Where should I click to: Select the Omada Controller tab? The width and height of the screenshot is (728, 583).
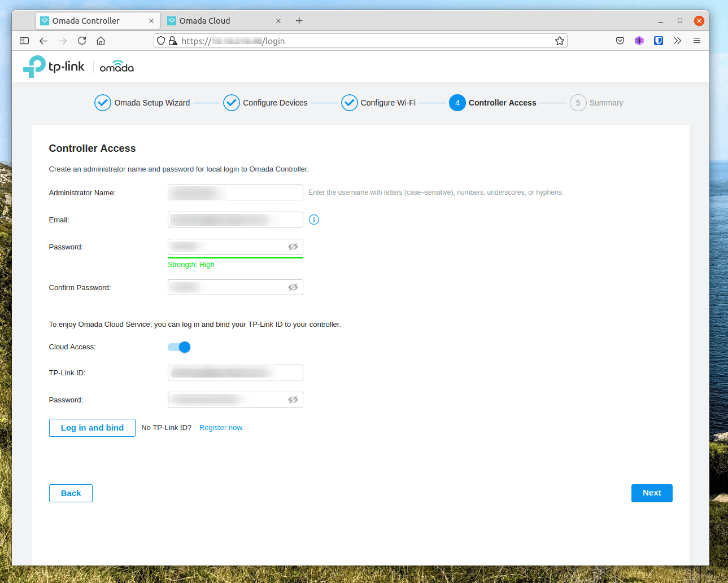click(x=98, y=21)
